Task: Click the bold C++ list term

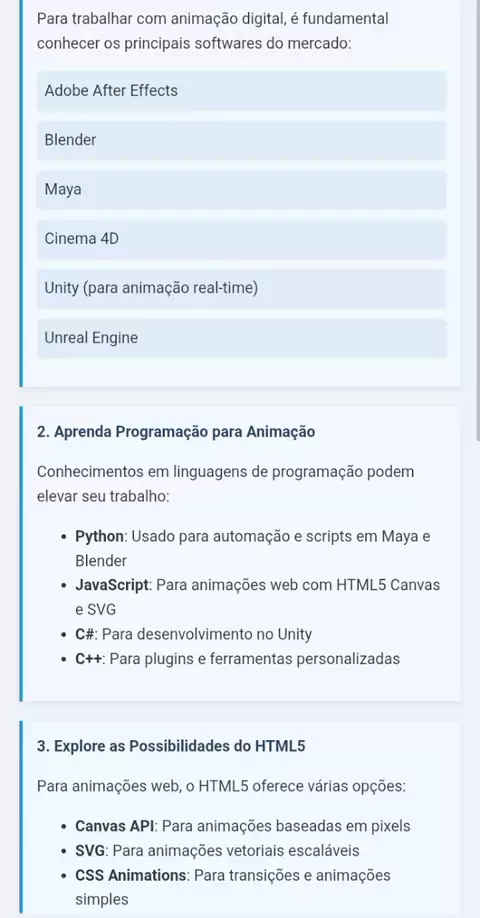Action: [x=90, y=659]
